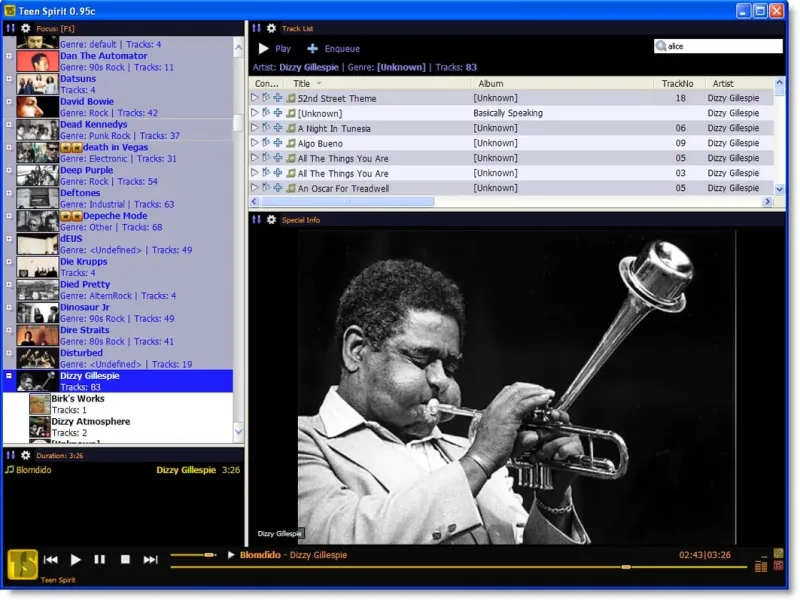
Task: Click the track search field containing alice
Action: [722, 46]
